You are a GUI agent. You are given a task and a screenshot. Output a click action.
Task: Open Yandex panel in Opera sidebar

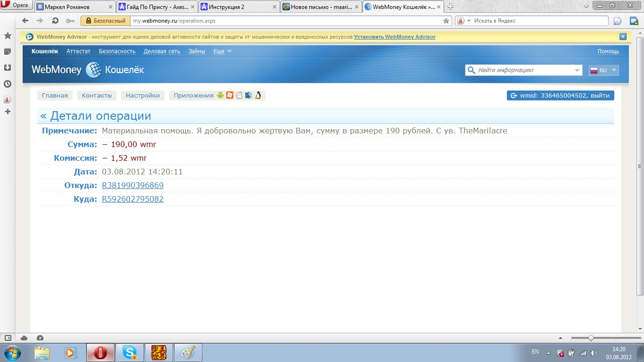coord(8,99)
